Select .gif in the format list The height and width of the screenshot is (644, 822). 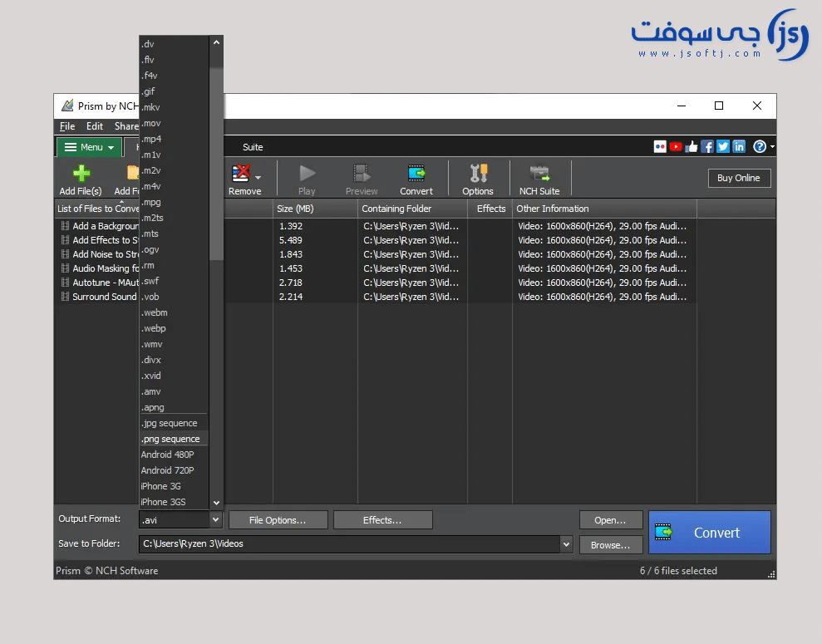click(x=174, y=91)
